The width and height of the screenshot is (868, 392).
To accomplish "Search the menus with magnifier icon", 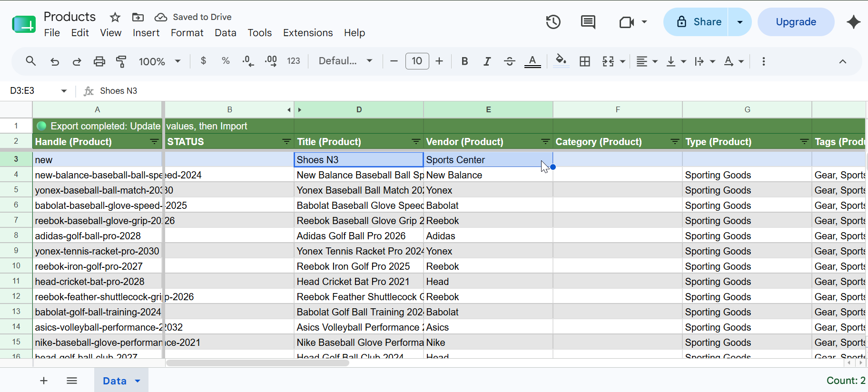I will [x=31, y=61].
